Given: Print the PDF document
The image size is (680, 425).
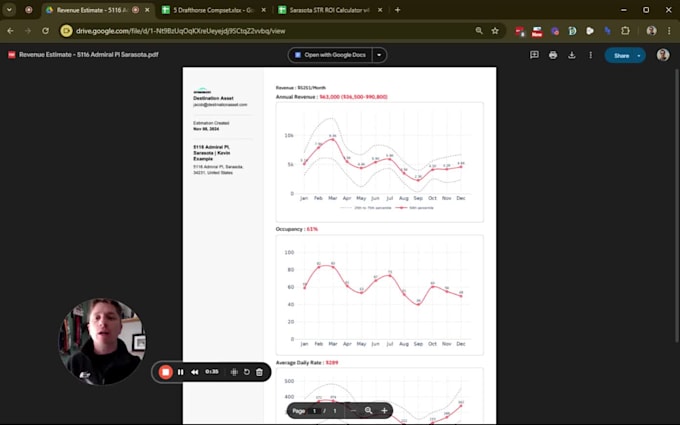Looking at the screenshot, I should (x=553, y=55).
